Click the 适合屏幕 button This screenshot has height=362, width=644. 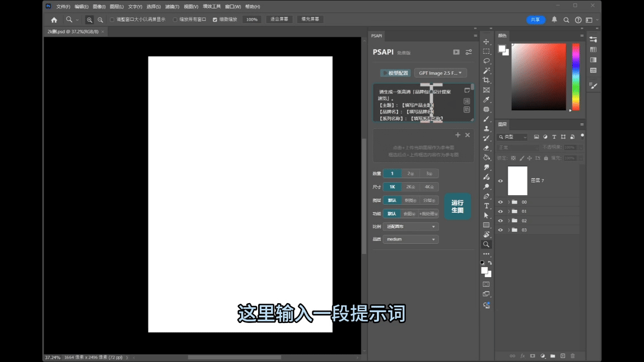point(280,19)
